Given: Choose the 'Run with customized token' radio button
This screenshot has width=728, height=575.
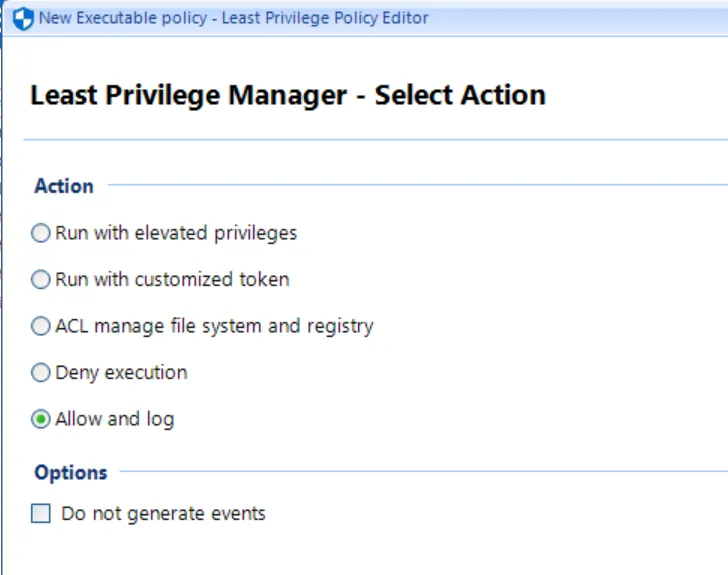Looking at the screenshot, I should click(x=40, y=280).
